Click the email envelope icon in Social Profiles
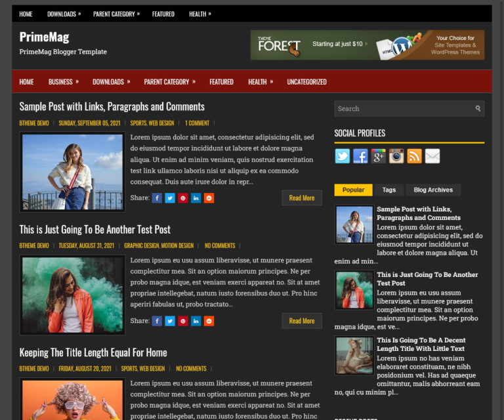504x420 pixels. (432, 156)
